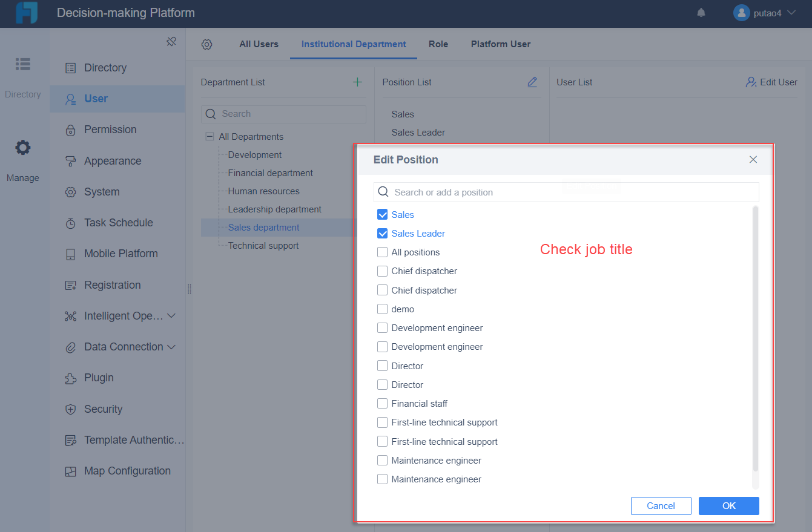This screenshot has width=812, height=532.
Task: Click the Position List edit pencil icon
Action: [x=532, y=82]
